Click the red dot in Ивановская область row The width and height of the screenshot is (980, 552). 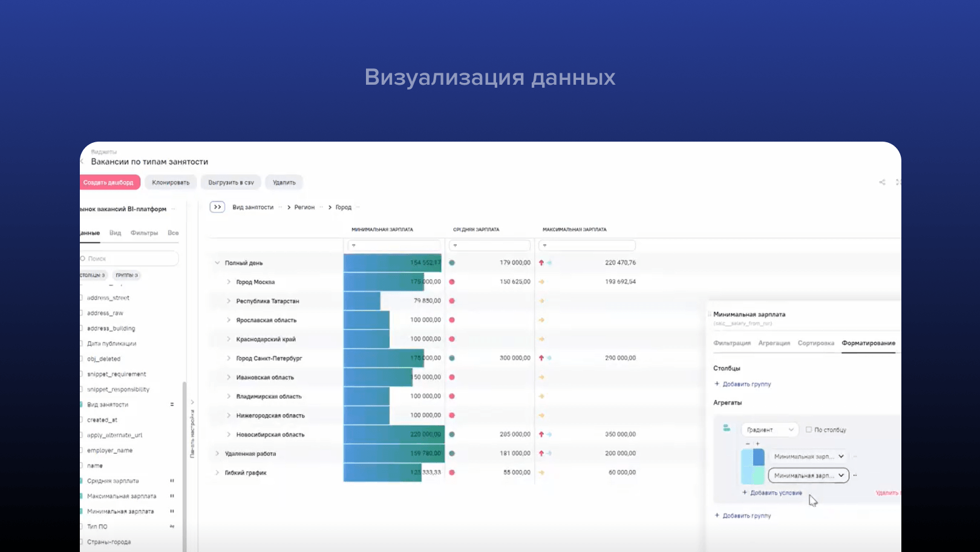[x=452, y=377]
